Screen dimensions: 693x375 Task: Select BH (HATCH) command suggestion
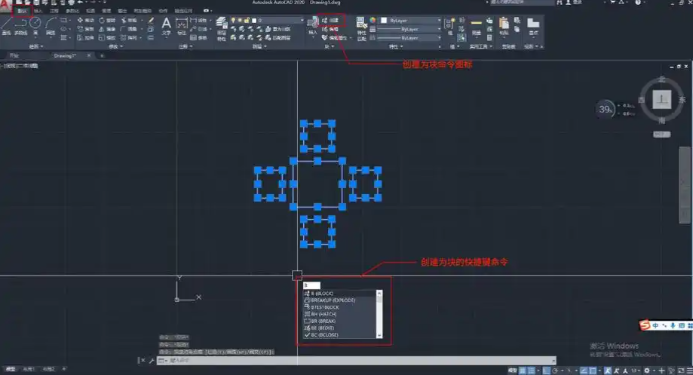click(x=339, y=314)
